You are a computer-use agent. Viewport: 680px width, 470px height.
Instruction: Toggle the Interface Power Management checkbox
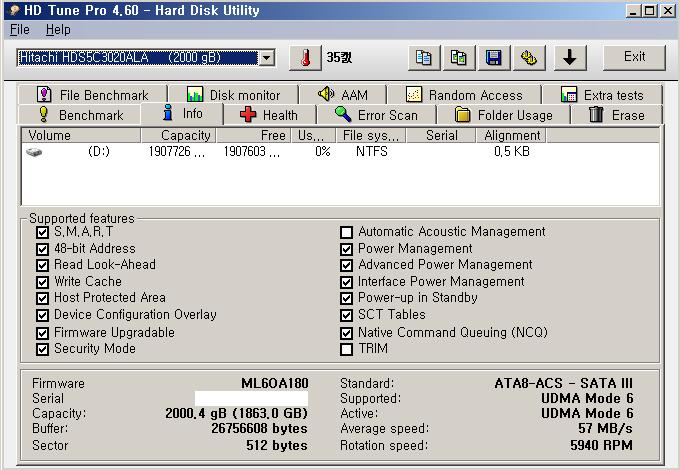point(346,282)
